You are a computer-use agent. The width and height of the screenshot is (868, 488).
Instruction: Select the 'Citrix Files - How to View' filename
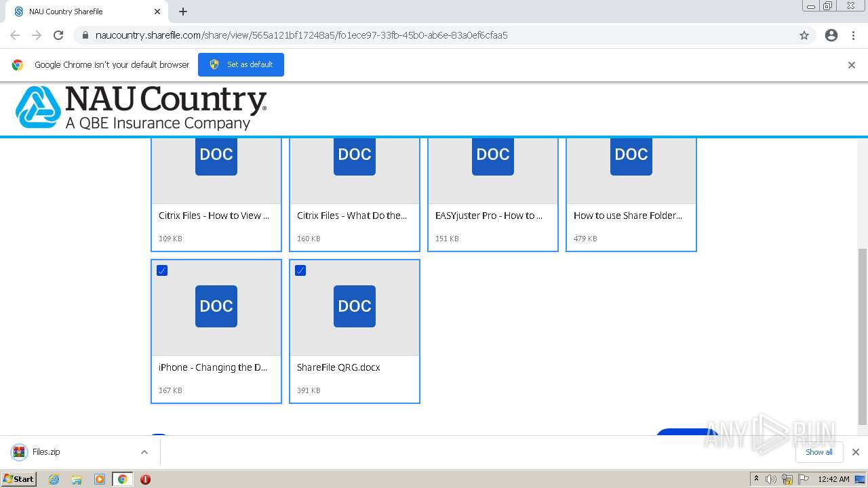(x=214, y=216)
